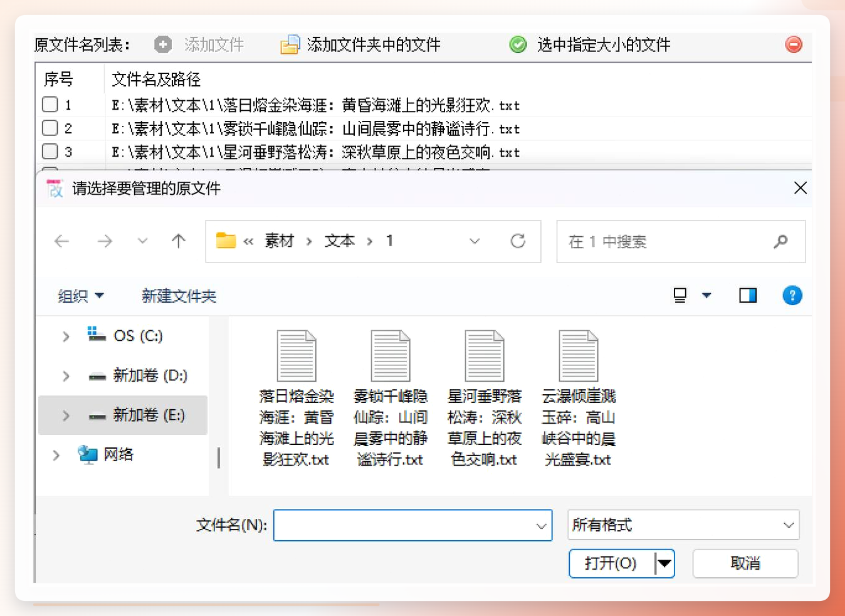Open the file name history dropdown
Image resolution: width=845 pixels, height=616 pixels.
542,526
